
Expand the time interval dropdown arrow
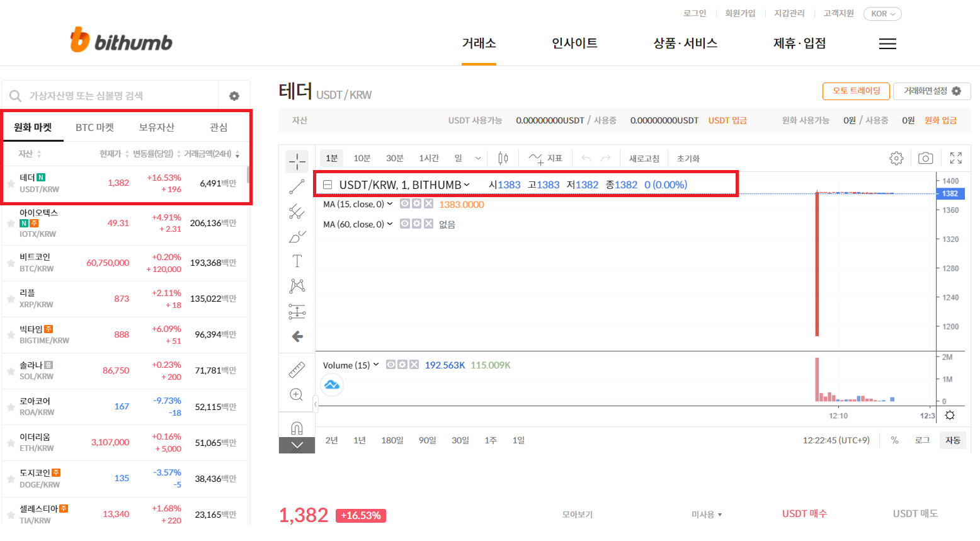click(478, 158)
